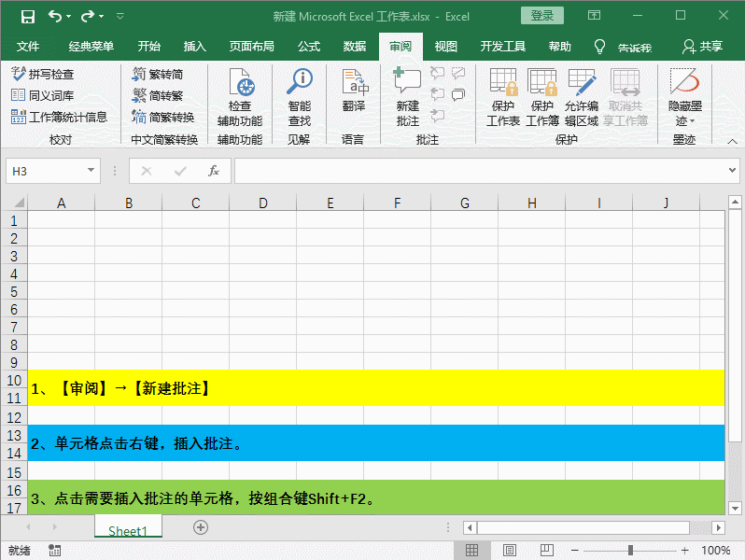Switch to Page Layout view icon
The image size is (745, 560).
pyautogui.click(x=510, y=550)
